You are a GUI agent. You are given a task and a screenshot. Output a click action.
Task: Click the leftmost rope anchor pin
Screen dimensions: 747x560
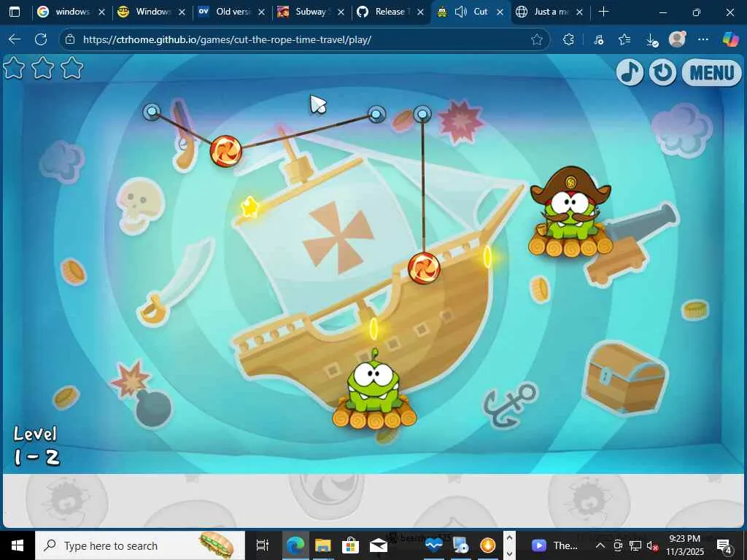[152, 112]
